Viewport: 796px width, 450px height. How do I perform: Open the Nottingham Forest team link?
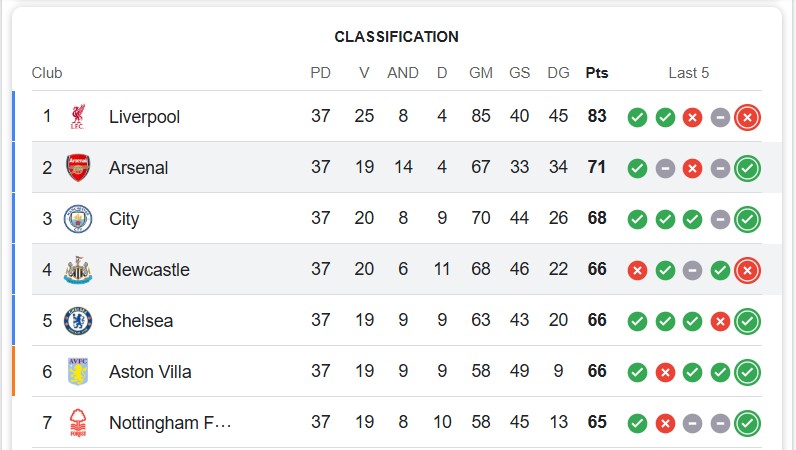pos(170,423)
